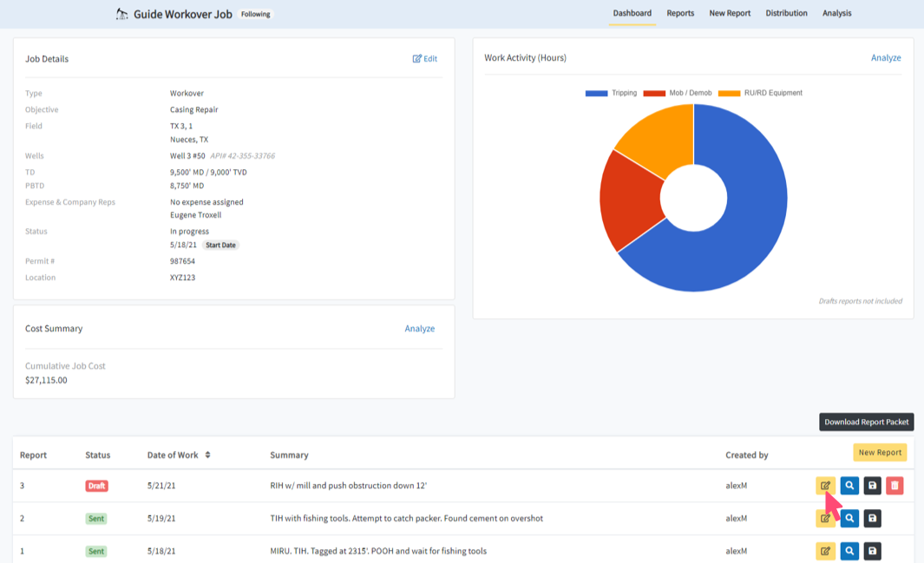Switch to the Dashboard tab
924x563 pixels.
tap(632, 13)
